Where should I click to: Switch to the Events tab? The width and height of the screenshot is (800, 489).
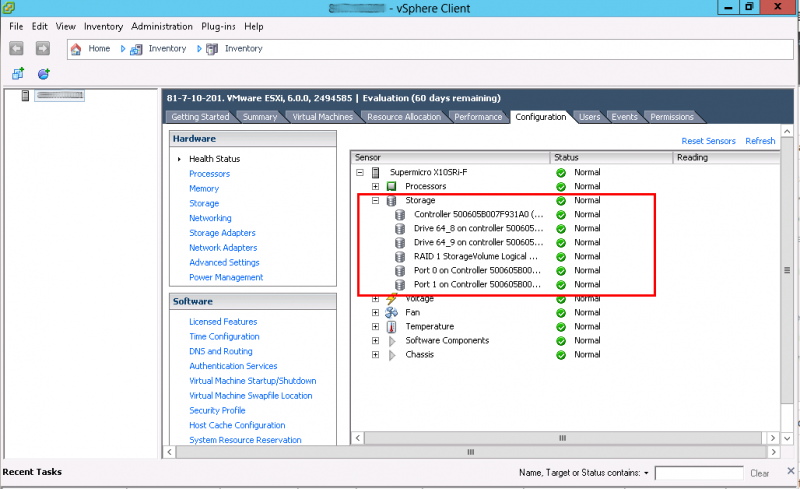[624, 117]
